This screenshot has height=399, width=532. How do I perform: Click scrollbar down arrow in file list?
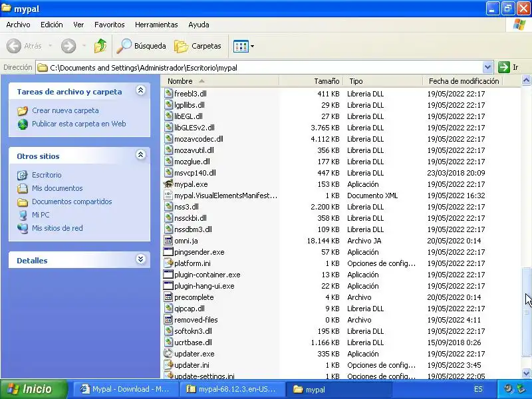pos(526,374)
